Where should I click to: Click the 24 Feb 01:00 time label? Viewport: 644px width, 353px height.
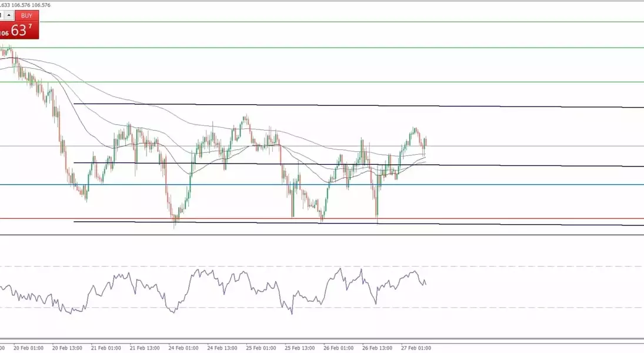click(x=183, y=348)
